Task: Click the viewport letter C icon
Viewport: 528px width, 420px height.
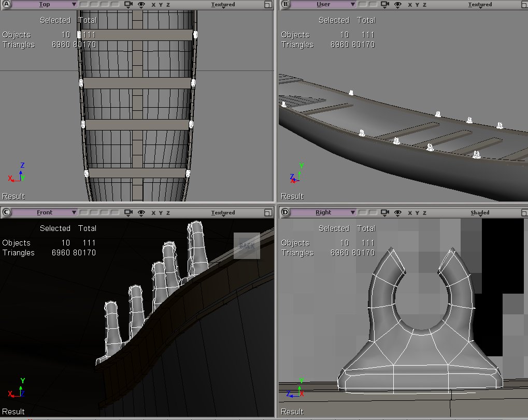Action: point(6,212)
